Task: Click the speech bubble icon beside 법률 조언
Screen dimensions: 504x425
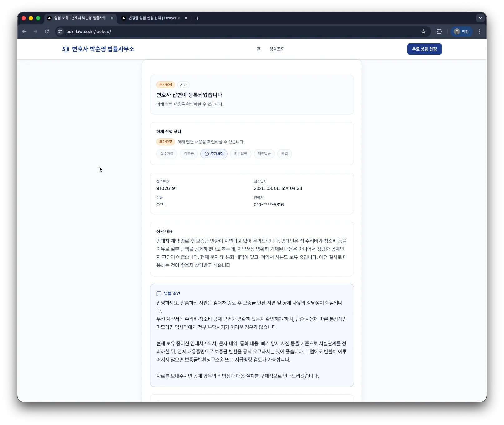Action: pyautogui.click(x=159, y=293)
